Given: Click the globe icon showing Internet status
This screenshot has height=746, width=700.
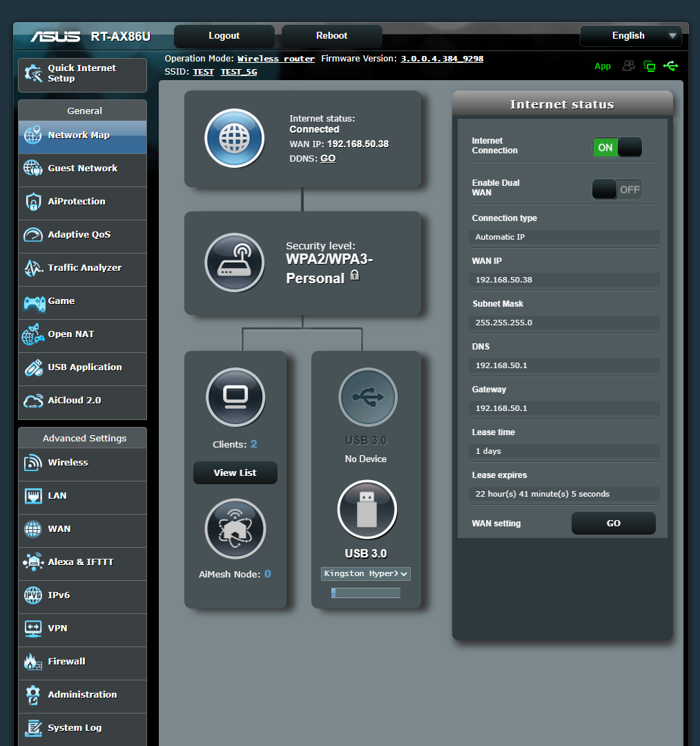Looking at the screenshot, I should [234, 138].
